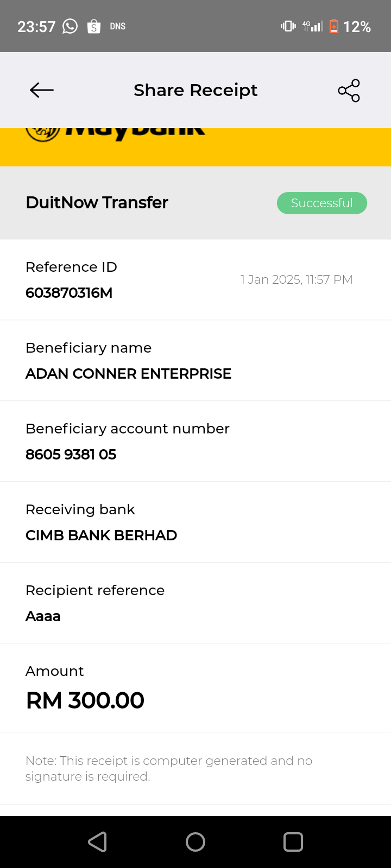Select the reference ID 603870316M

tap(69, 293)
